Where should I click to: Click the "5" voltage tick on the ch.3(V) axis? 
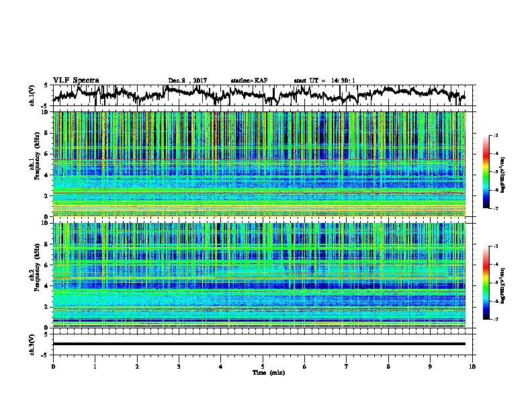46,334
